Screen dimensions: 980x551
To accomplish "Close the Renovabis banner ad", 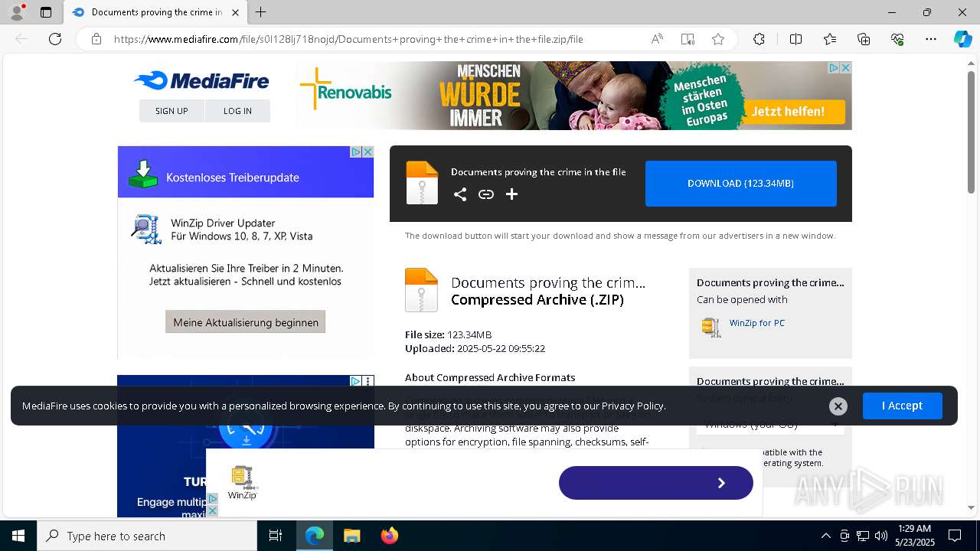I will [845, 67].
